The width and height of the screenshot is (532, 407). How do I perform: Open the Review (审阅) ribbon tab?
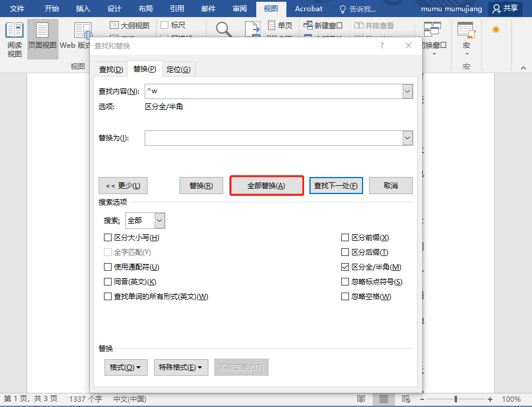[x=240, y=9]
